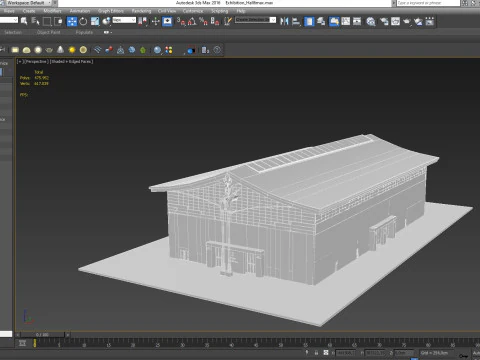Click Render in Cloud icon

tap(418, 21)
